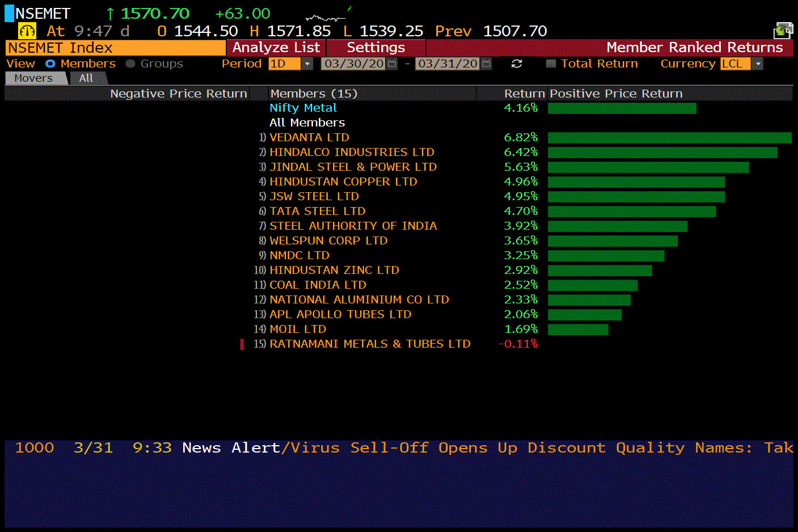Viewport: 798px width, 532px height.
Task: Open the TATA STEEL LTD member link
Action: (x=317, y=211)
